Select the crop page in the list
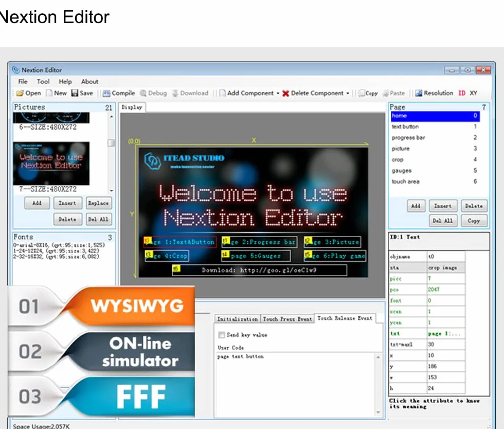Image resolution: width=504 pixels, height=429 pixels. pyautogui.click(x=435, y=159)
